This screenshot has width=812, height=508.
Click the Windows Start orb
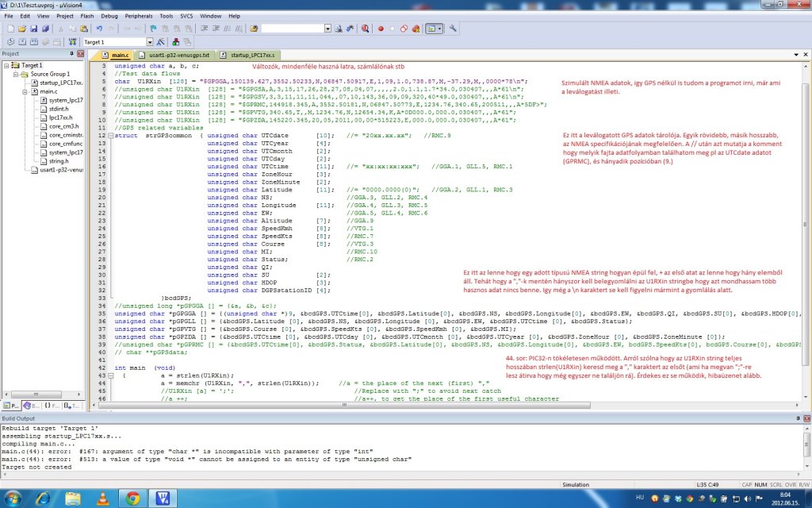coord(13,498)
